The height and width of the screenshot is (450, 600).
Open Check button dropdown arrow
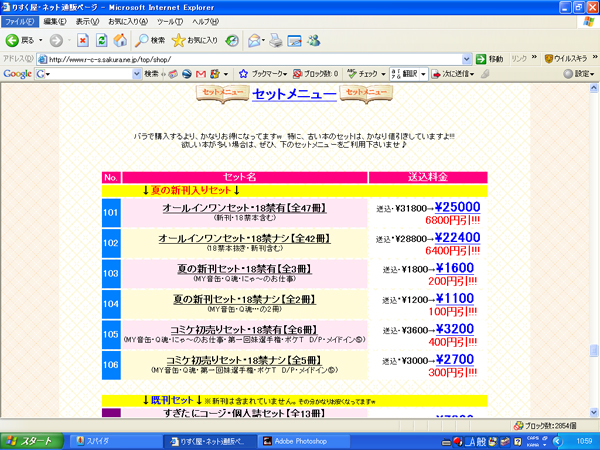point(383,74)
